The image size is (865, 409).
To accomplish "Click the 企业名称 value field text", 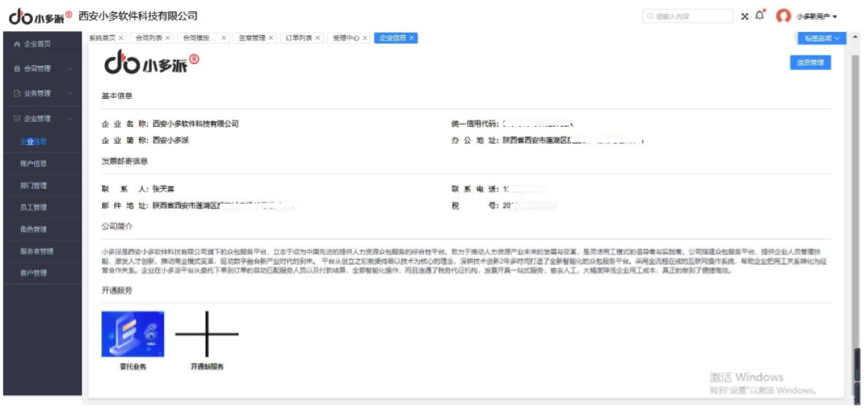I will pos(196,124).
